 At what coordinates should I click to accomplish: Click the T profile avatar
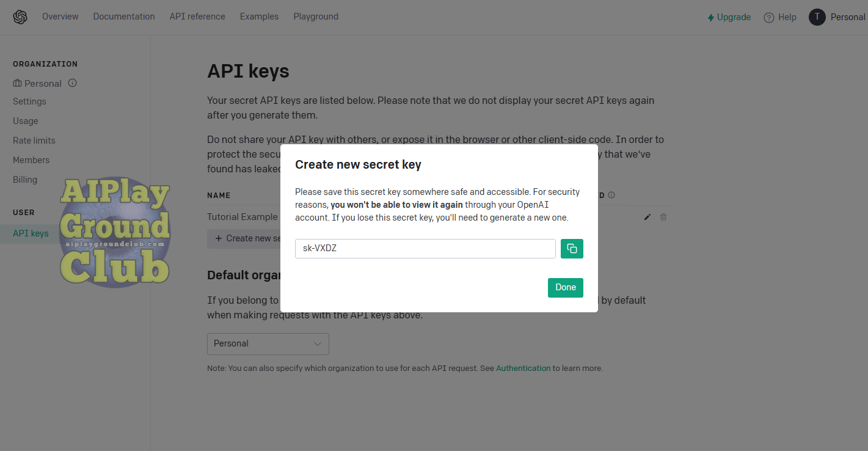coord(817,17)
